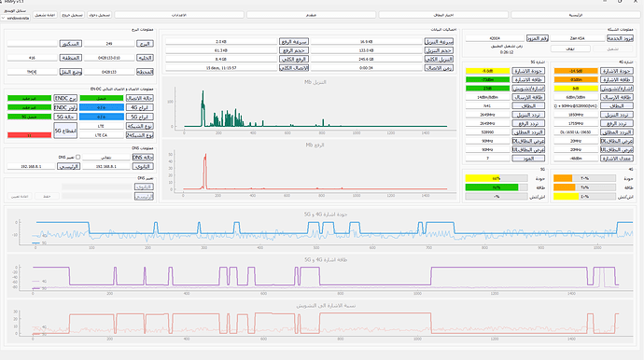Click the 5G towers button
This screenshot has width=644, height=360.
click(x=140, y=117)
